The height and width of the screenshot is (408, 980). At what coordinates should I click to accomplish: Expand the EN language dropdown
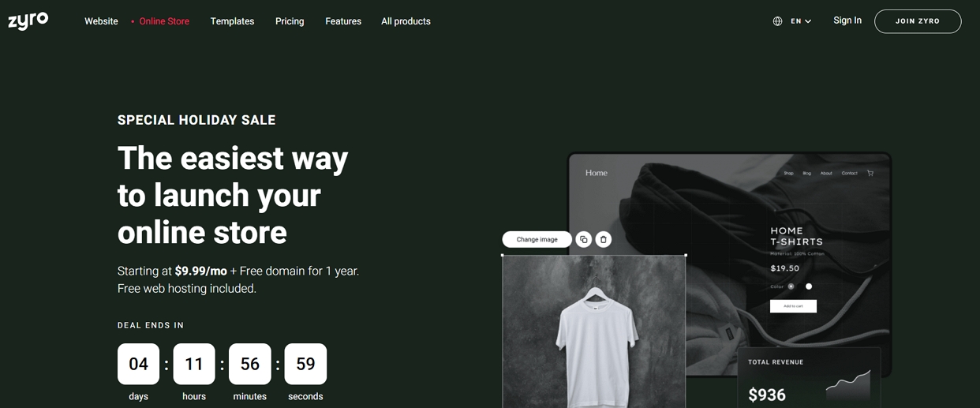801,21
